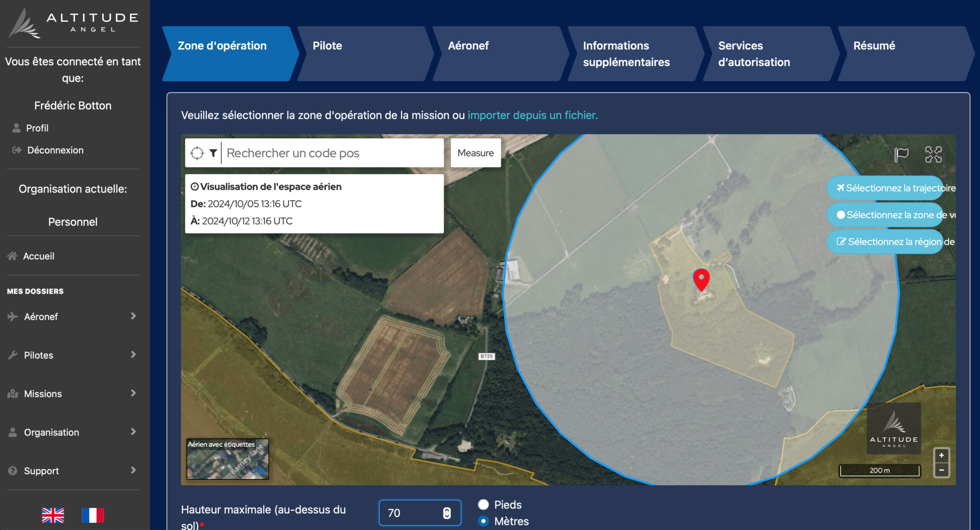Click the Altitude Angel logo in sidebar
The width and height of the screenshot is (980, 530).
point(73,23)
